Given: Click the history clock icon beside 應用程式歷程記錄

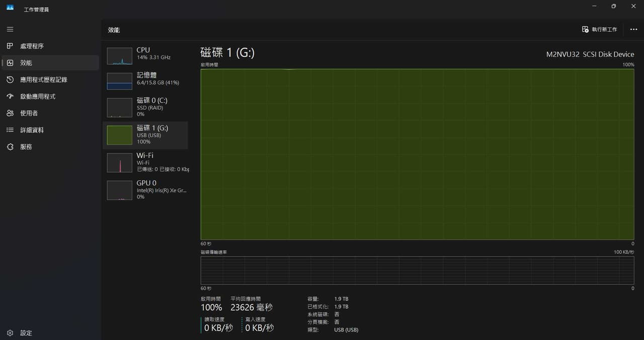Looking at the screenshot, I should (10, 80).
